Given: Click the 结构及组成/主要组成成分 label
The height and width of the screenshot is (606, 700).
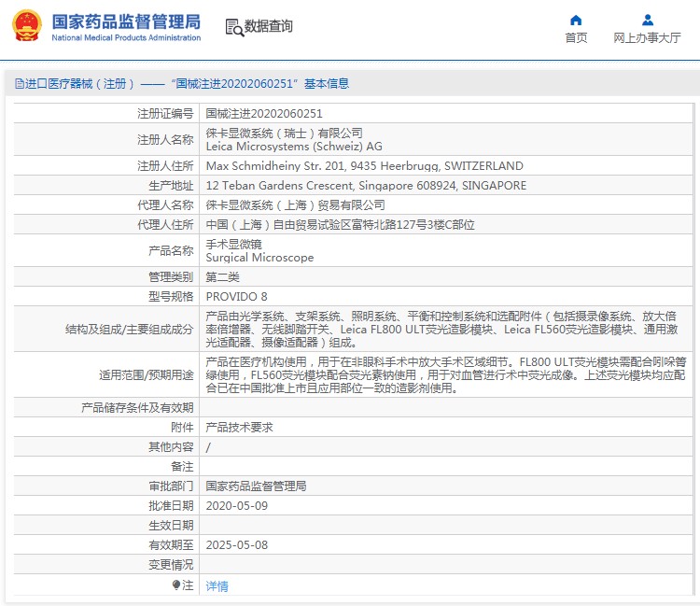Looking at the screenshot, I should [130, 329].
